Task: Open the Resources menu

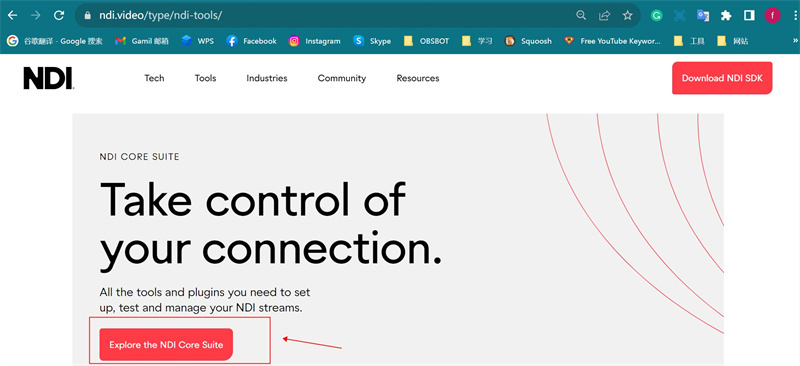Action: click(418, 78)
